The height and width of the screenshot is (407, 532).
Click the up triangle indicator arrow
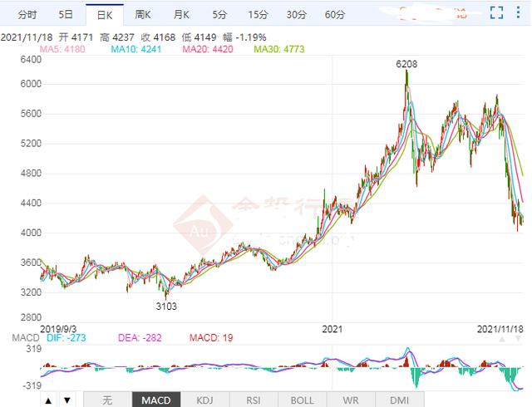pos(48,400)
